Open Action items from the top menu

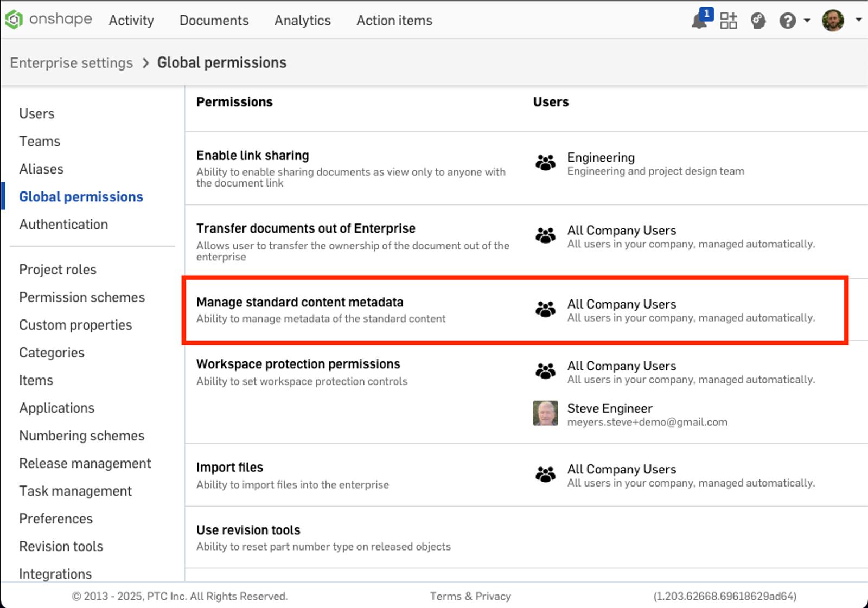pyautogui.click(x=394, y=21)
